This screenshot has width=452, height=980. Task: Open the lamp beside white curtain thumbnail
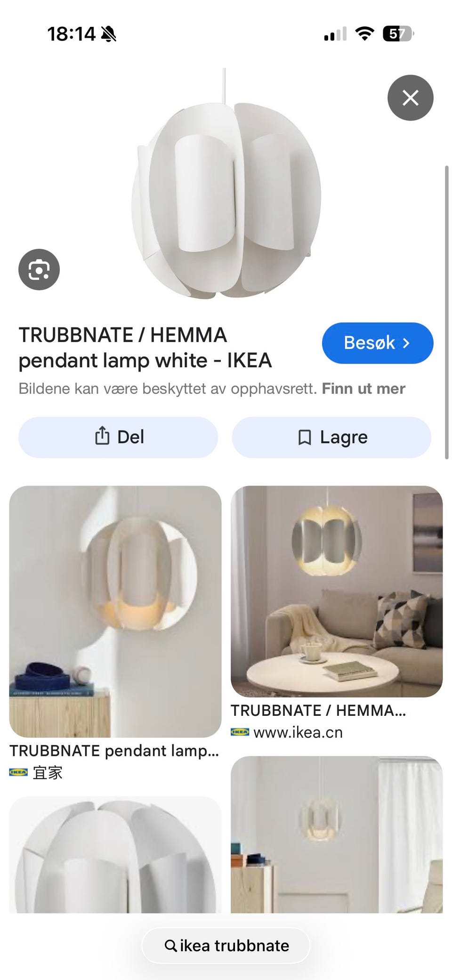[x=337, y=834]
